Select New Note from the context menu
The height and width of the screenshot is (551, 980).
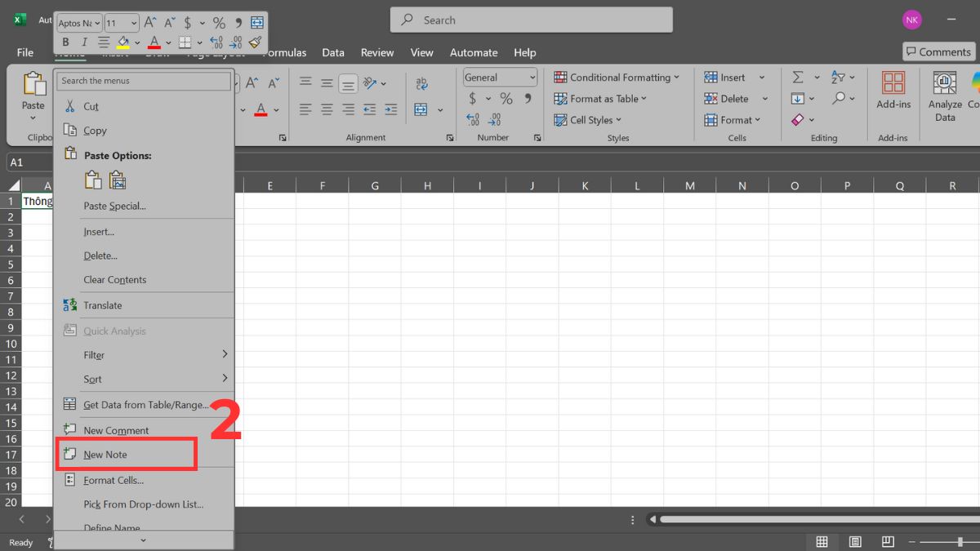point(105,455)
